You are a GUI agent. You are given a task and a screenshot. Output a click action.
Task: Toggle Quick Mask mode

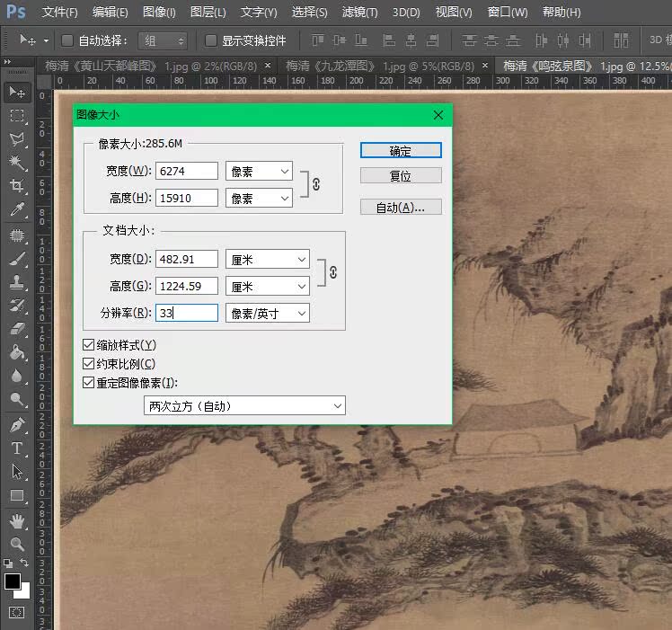pyautogui.click(x=17, y=612)
